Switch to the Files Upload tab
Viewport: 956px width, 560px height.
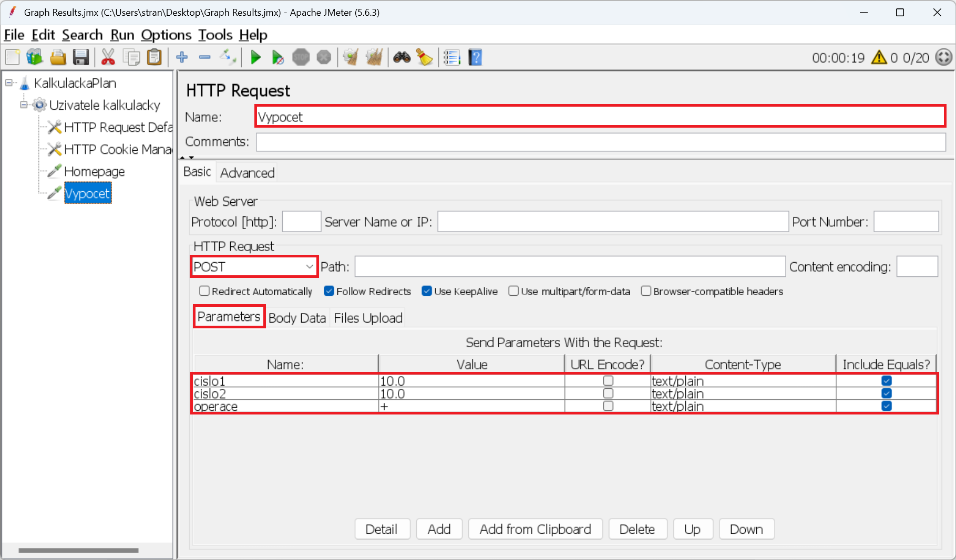368,318
